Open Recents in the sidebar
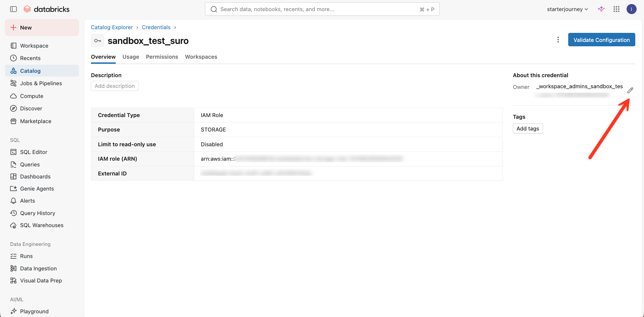The width and height of the screenshot is (644, 317). coord(42,58)
